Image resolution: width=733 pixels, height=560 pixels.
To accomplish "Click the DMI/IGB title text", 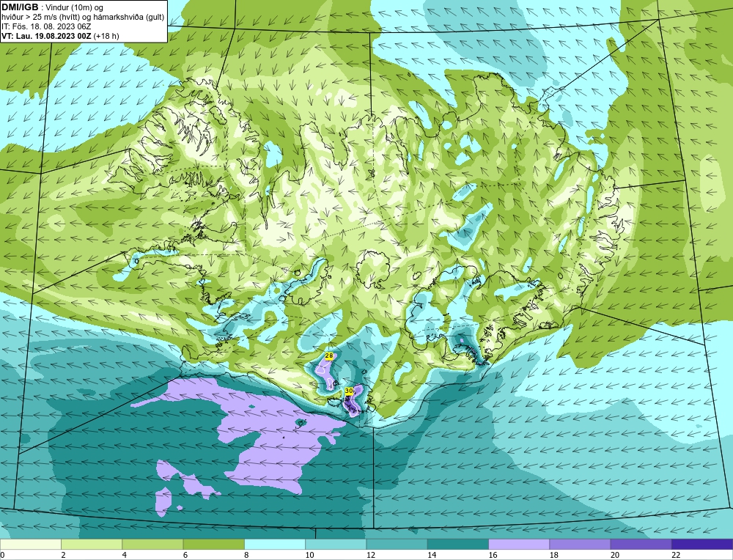I will 20,7.
